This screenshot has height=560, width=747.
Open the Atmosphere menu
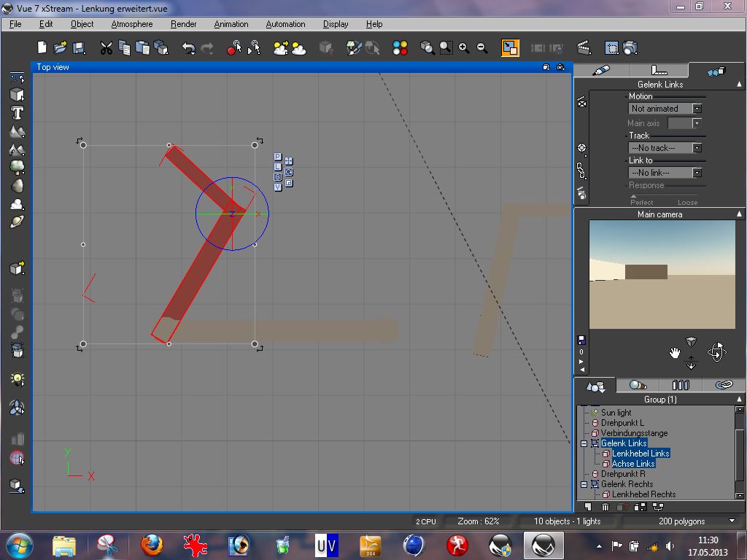coord(132,24)
